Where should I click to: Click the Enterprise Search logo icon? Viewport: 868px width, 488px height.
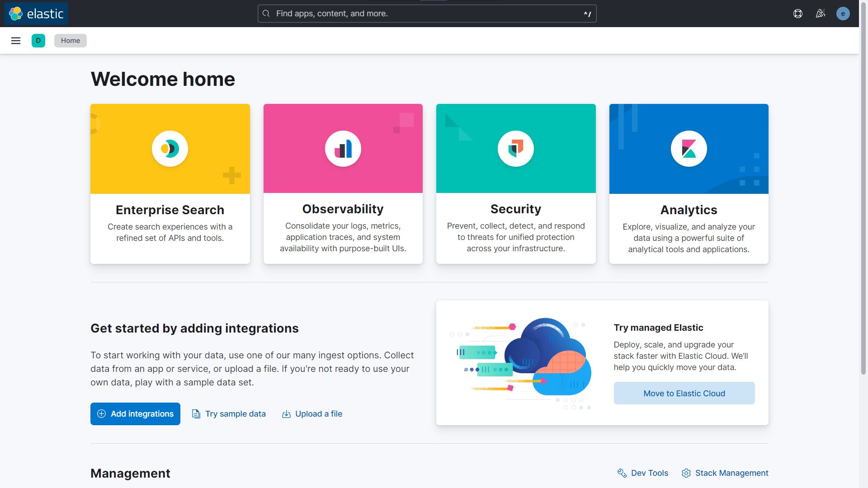point(170,149)
